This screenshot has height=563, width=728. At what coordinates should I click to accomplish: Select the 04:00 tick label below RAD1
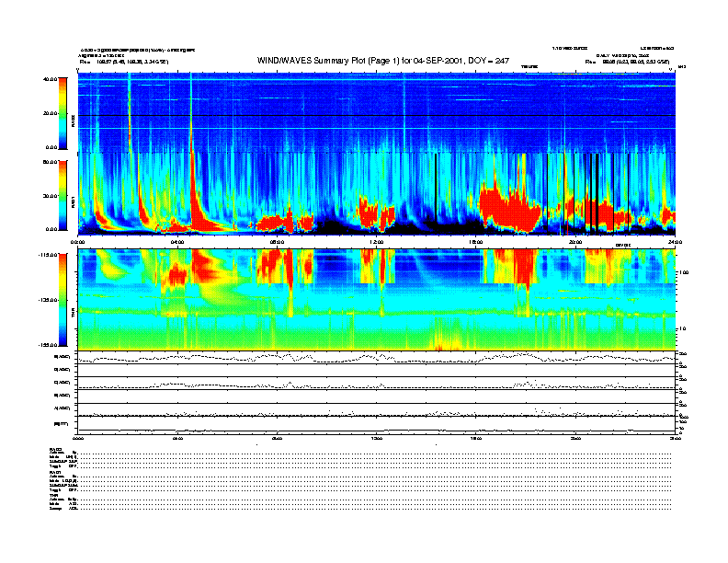click(178, 242)
